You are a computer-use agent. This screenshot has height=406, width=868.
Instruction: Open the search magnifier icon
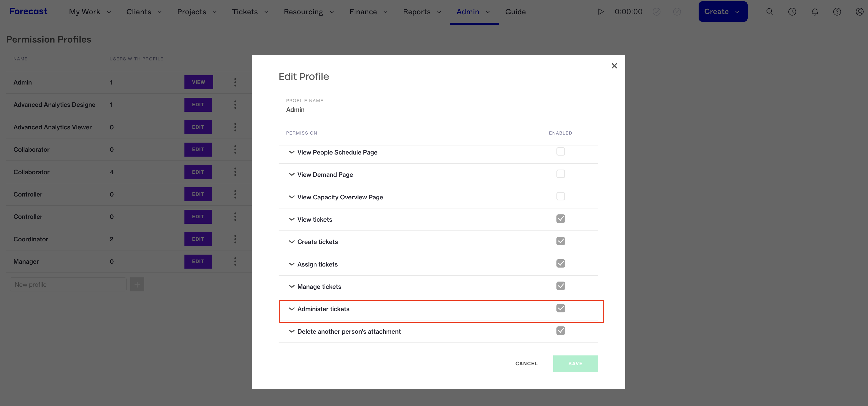pyautogui.click(x=770, y=12)
